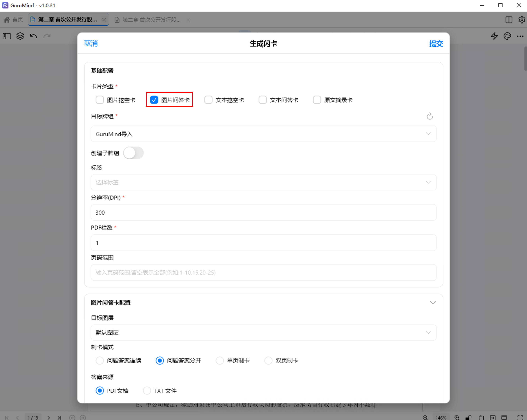Viewport: 527px width, 420px height.
Task: Click the redo arrow icon
Action: (47, 36)
